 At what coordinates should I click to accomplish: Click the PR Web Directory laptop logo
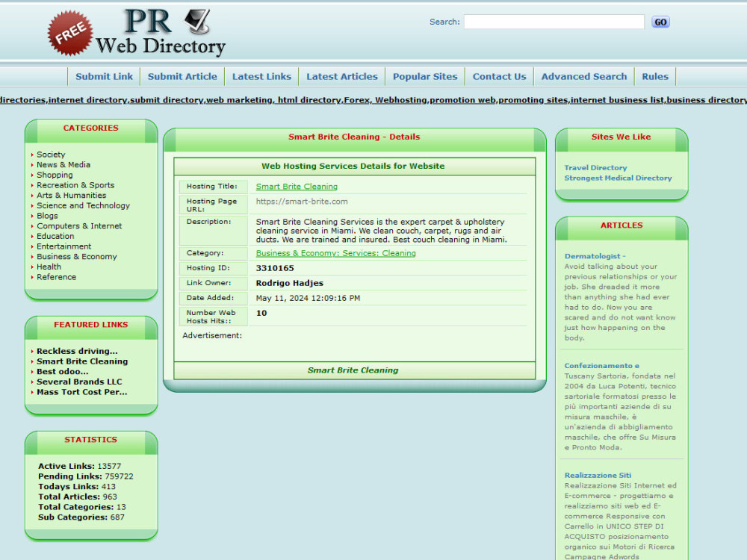pyautogui.click(x=161, y=32)
